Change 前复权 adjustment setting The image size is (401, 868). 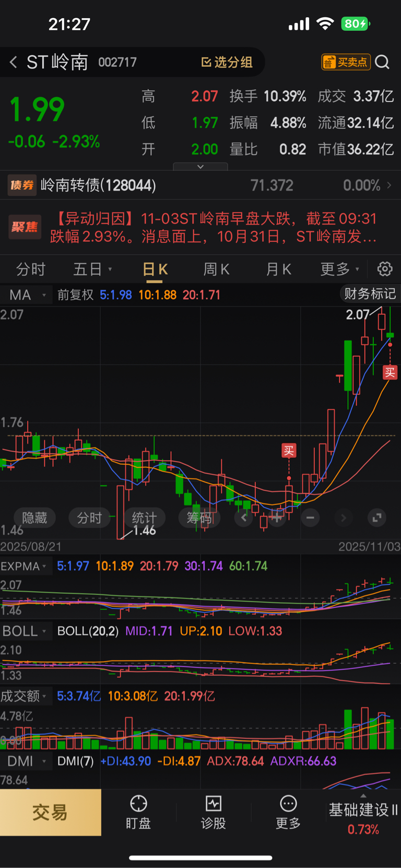coord(75,295)
